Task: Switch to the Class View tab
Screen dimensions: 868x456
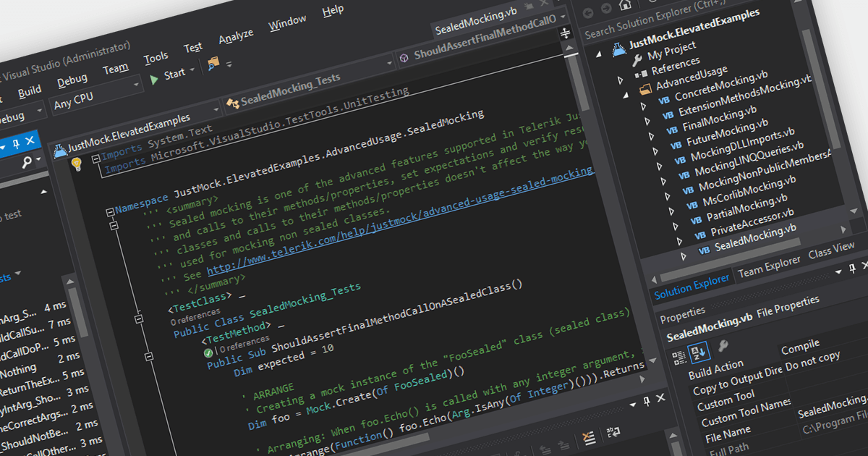Action: pyautogui.click(x=831, y=249)
